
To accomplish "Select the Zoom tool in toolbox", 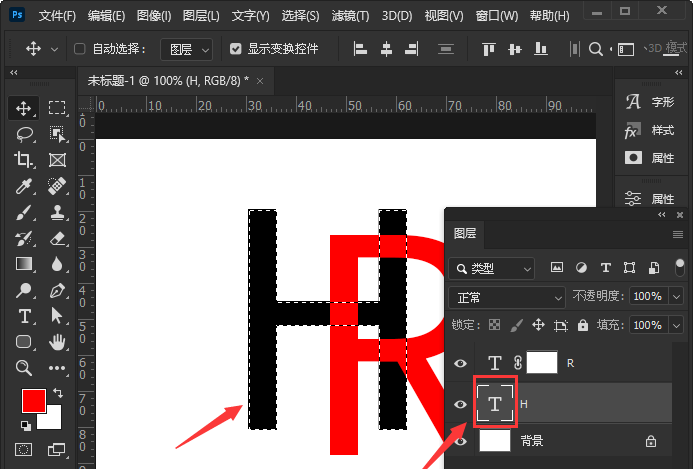I will click(23, 368).
